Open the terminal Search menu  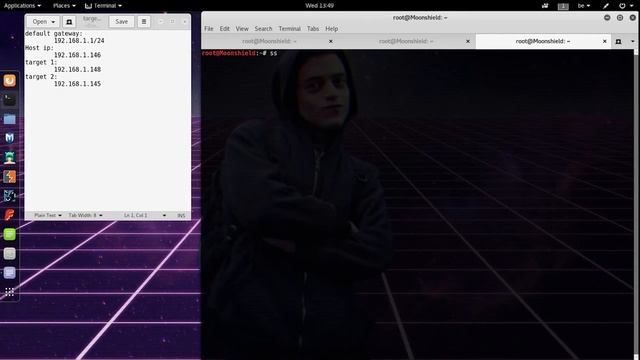click(x=263, y=29)
